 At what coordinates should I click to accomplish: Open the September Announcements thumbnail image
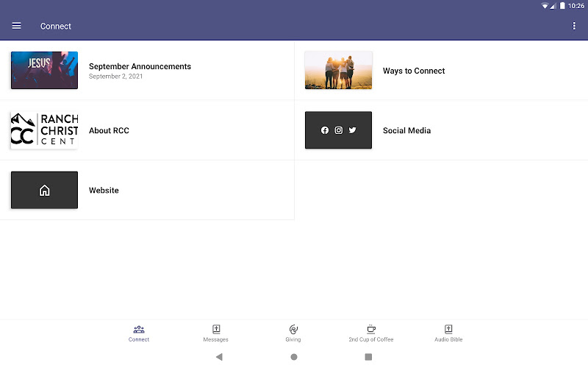coord(44,71)
